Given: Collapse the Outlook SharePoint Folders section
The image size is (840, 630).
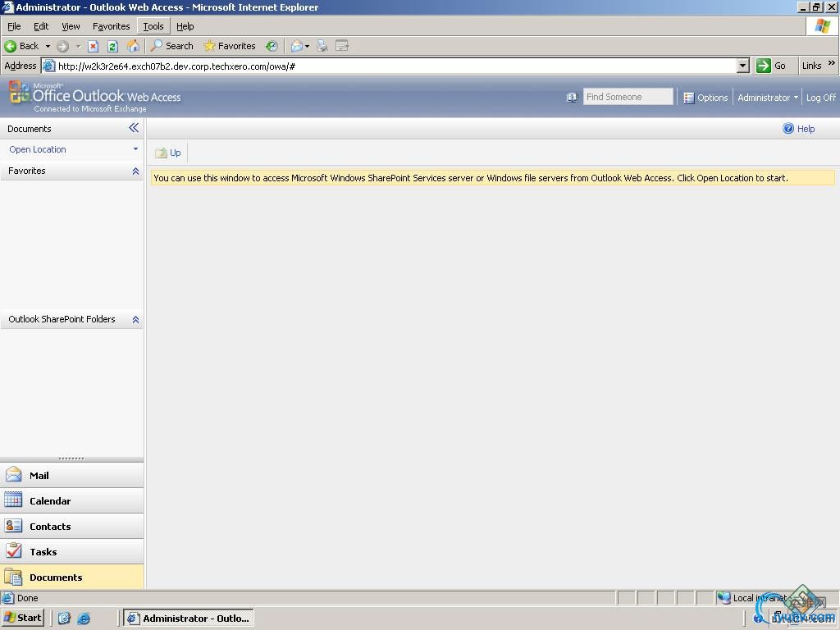Looking at the screenshot, I should (135, 319).
